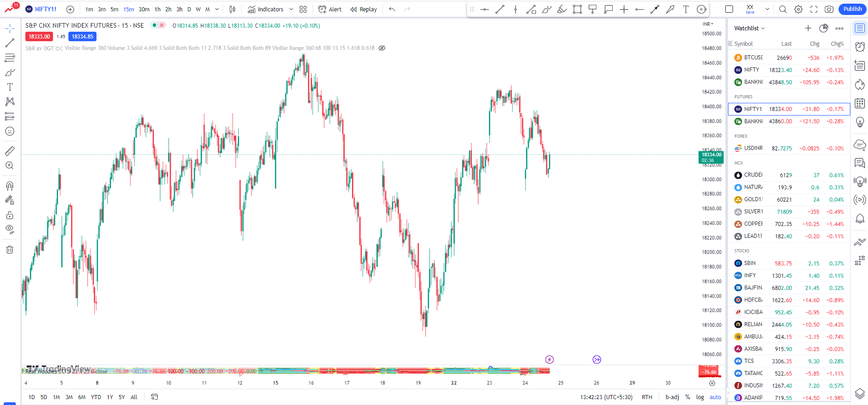
Task: Open symbol search magnifier
Action: (783, 9)
